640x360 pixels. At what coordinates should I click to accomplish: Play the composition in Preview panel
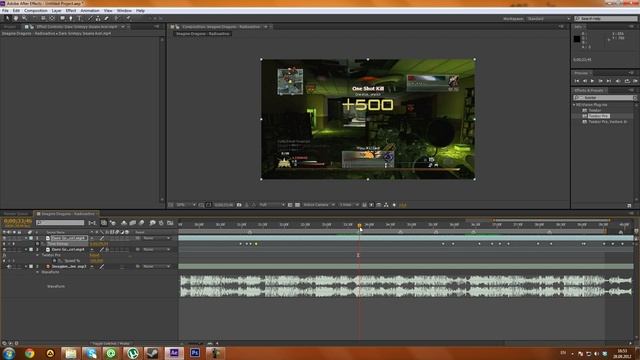[593, 81]
